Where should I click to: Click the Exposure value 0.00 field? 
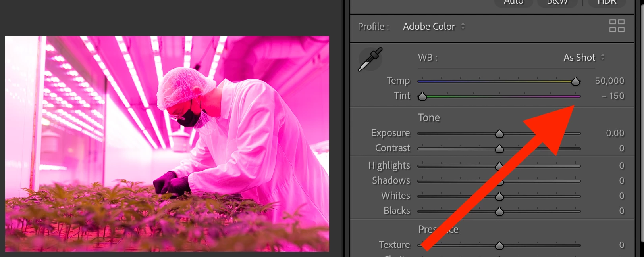coord(615,133)
